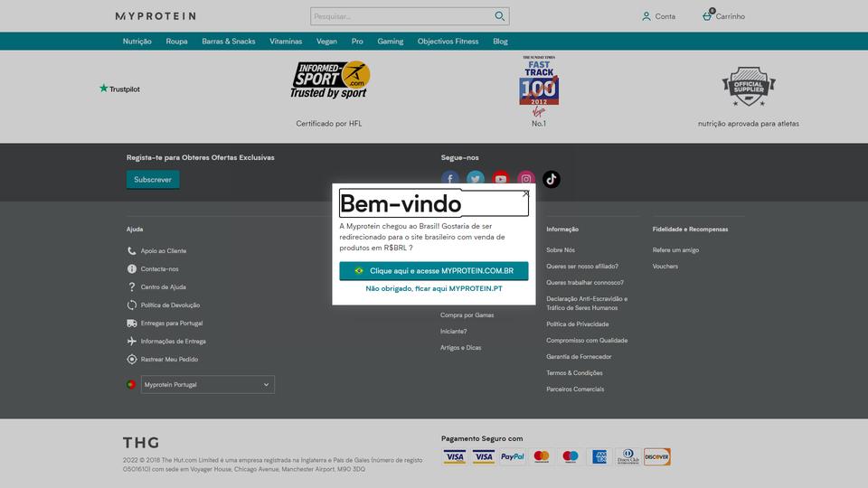Open the Sobre Nós link

[561, 250]
